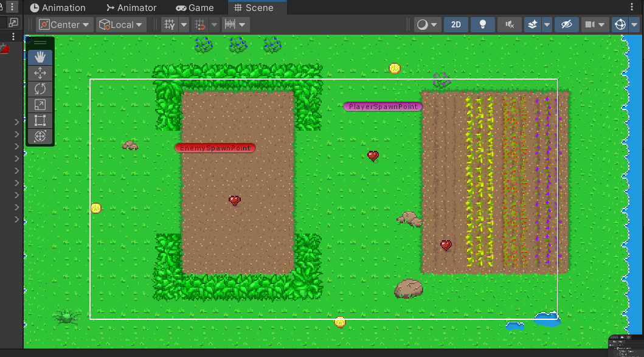
Task: Open the Scene tab kebab menu
Action: click(632, 7)
